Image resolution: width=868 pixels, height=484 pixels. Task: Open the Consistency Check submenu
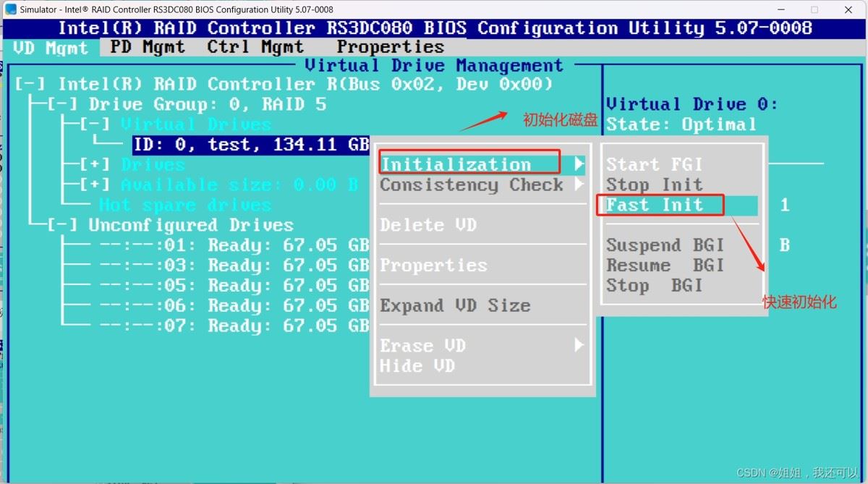[x=482, y=184]
